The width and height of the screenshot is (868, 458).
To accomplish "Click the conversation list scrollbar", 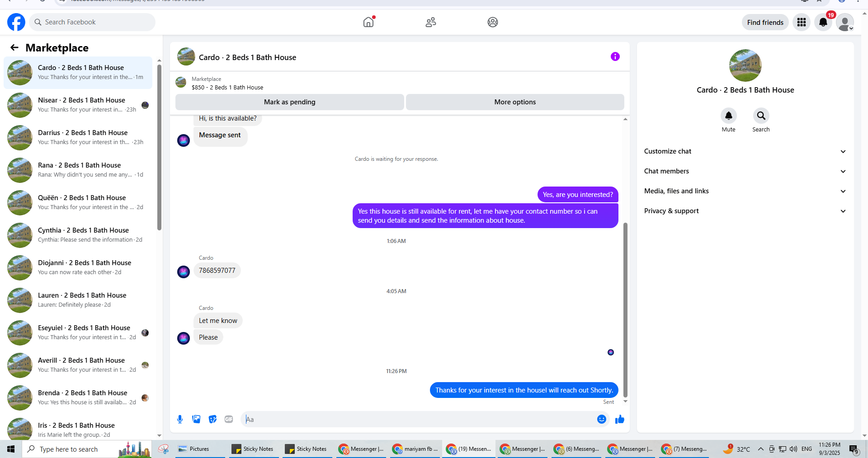I will 159,147.
